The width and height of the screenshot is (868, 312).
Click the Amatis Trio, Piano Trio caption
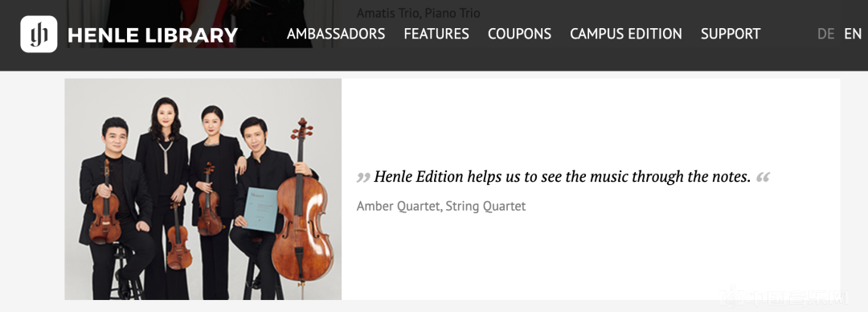point(419,13)
